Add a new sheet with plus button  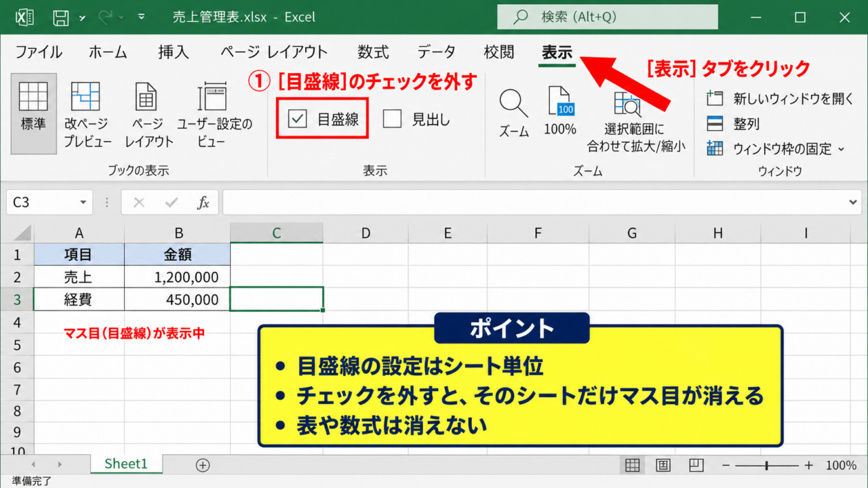coord(202,465)
